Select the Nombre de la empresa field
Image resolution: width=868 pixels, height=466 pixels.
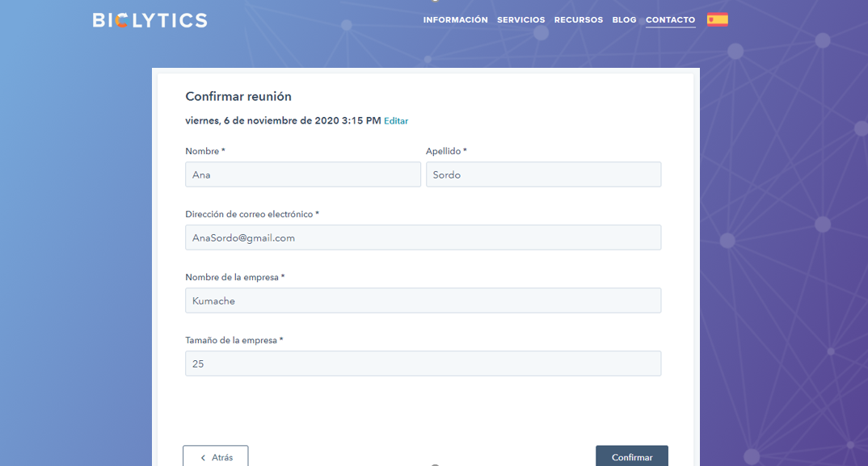423,300
